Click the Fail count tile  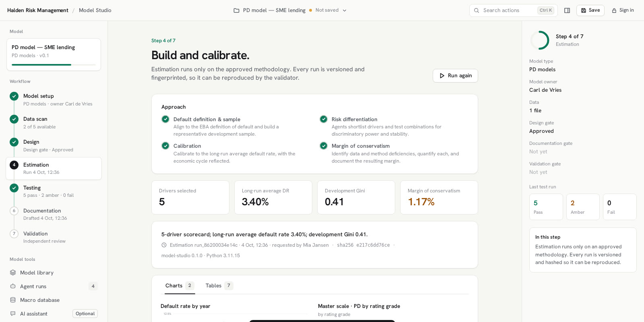tap(620, 207)
